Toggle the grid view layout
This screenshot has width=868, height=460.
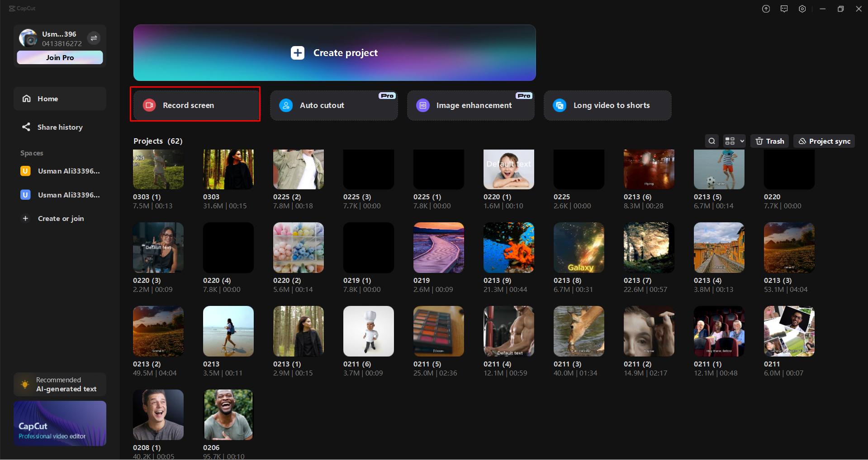730,141
